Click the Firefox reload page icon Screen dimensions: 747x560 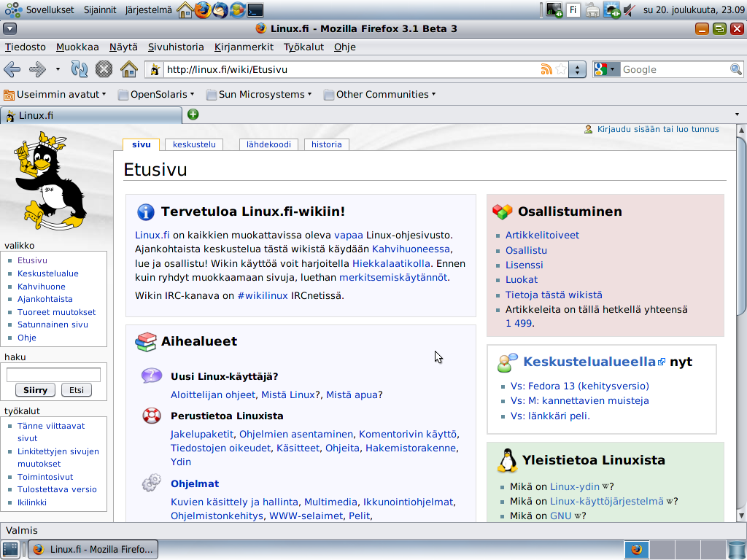tap(79, 69)
